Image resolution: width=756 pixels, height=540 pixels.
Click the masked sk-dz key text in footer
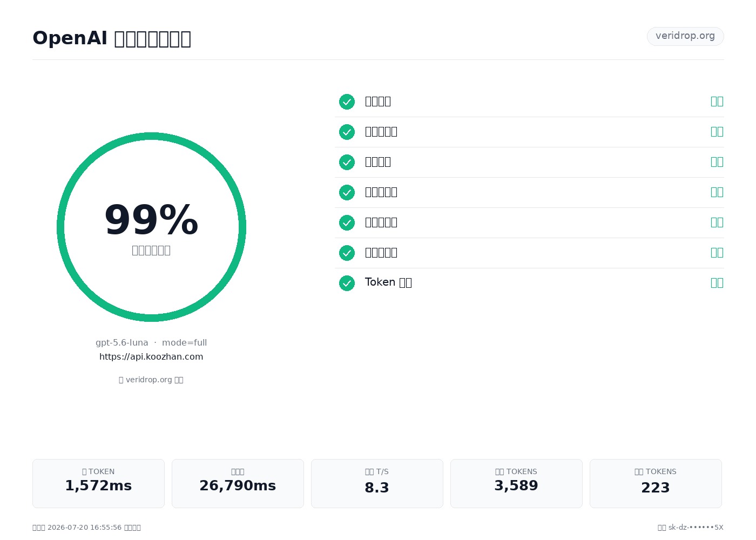(x=696, y=528)
